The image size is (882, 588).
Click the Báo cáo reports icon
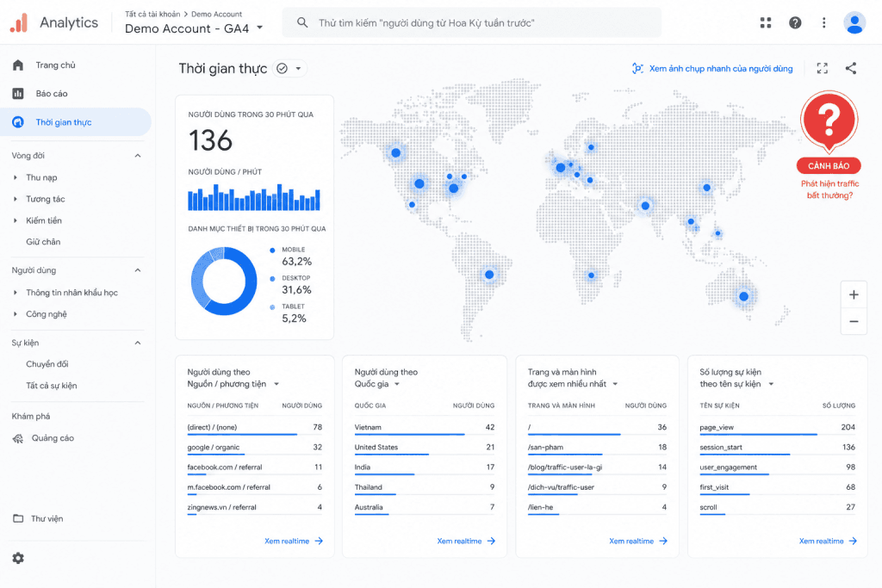click(x=18, y=93)
